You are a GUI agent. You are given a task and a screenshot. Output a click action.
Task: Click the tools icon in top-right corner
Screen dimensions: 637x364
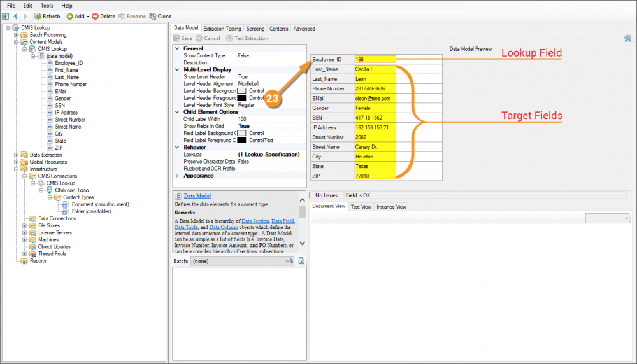point(628,38)
